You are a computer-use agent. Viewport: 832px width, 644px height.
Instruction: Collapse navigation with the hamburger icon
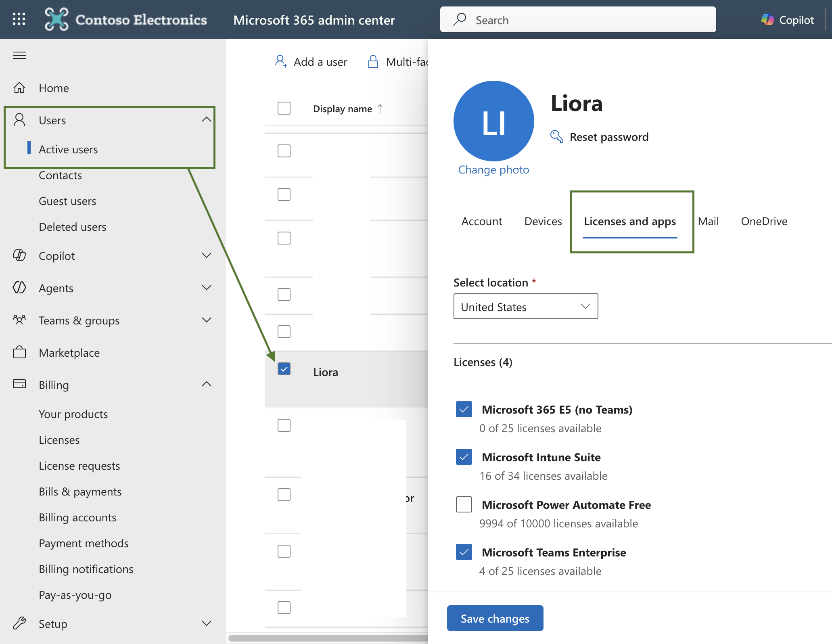point(19,55)
